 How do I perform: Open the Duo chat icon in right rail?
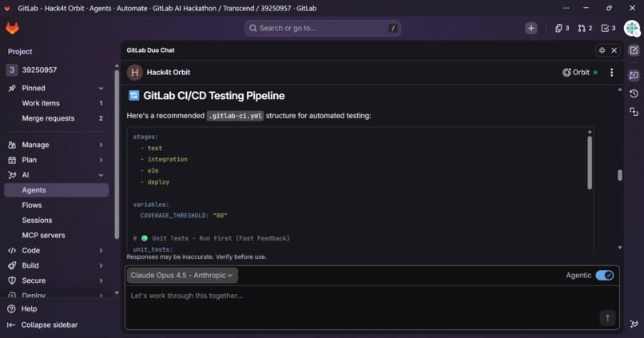click(x=634, y=75)
